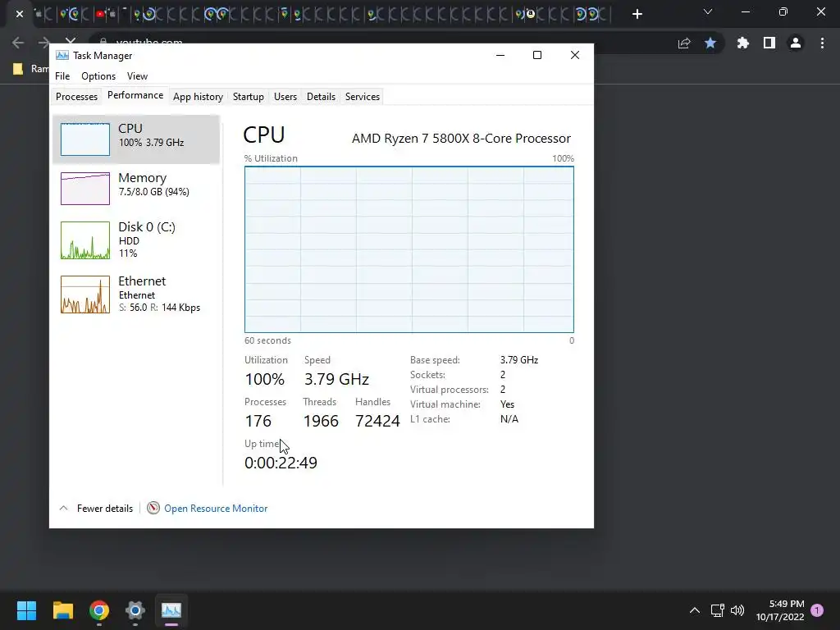Open the Services tab
Viewport: 840px width, 630px height.
(x=362, y=97)
